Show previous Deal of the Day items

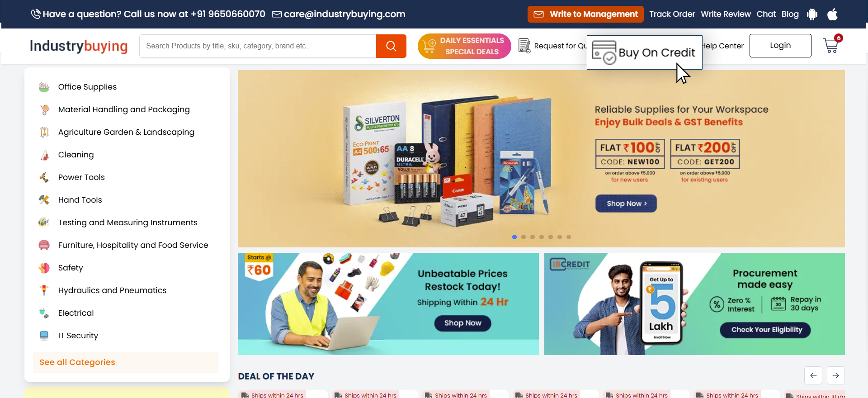point(813,375)
